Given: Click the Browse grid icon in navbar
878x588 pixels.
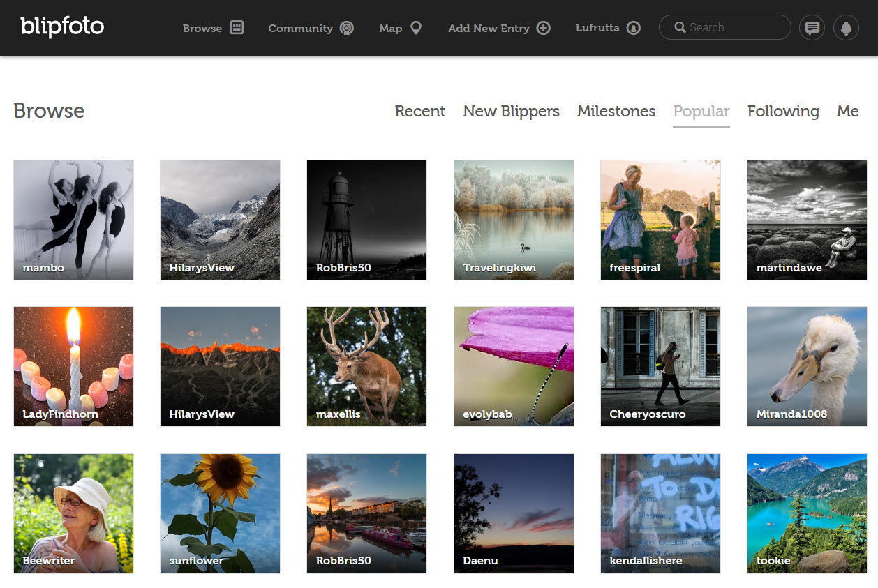Looking at the screenshot, I should point(237,28).
